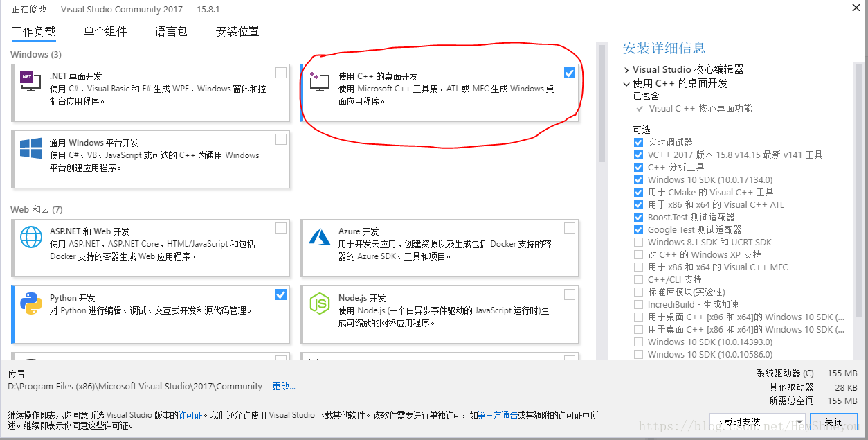Switch to the 工作负载 tab

tap(34, 31)
